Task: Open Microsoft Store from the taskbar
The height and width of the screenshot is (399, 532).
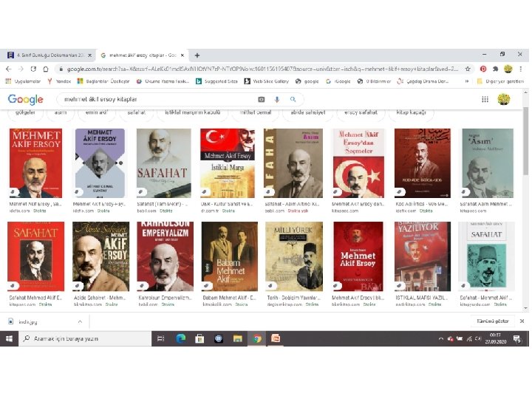Action: [199, 338]
